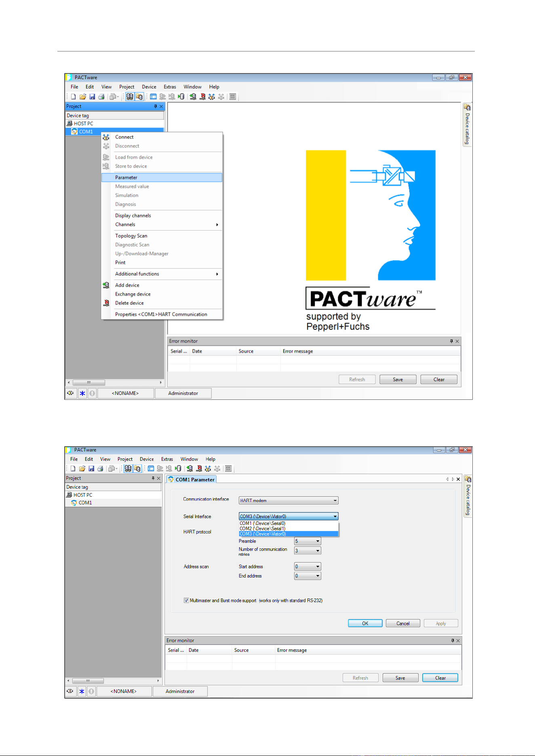Click Delete device toolbar icon in upper window

pyautogui.click(x=202, y=97)
